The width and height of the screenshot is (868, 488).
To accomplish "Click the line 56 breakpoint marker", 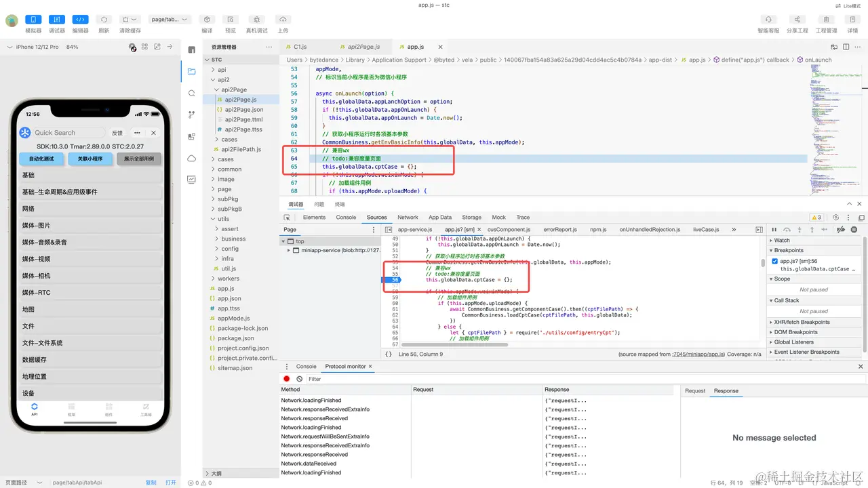I will (x=393, y=279).
